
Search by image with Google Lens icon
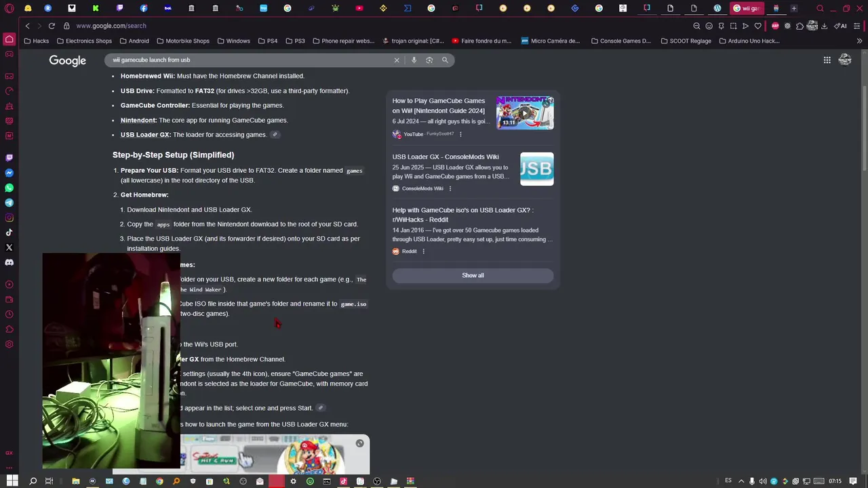tap(429, 60)
